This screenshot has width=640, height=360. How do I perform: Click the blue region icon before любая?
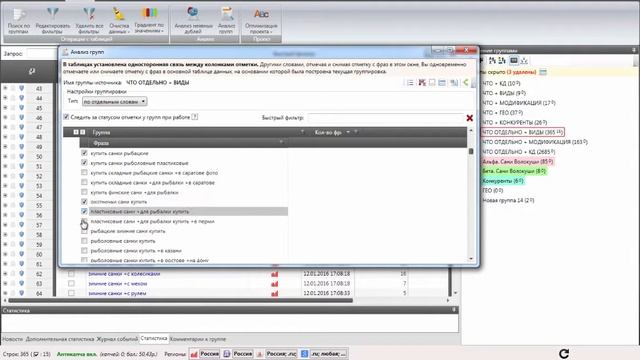pyautogui.click(x=304, y=354)
